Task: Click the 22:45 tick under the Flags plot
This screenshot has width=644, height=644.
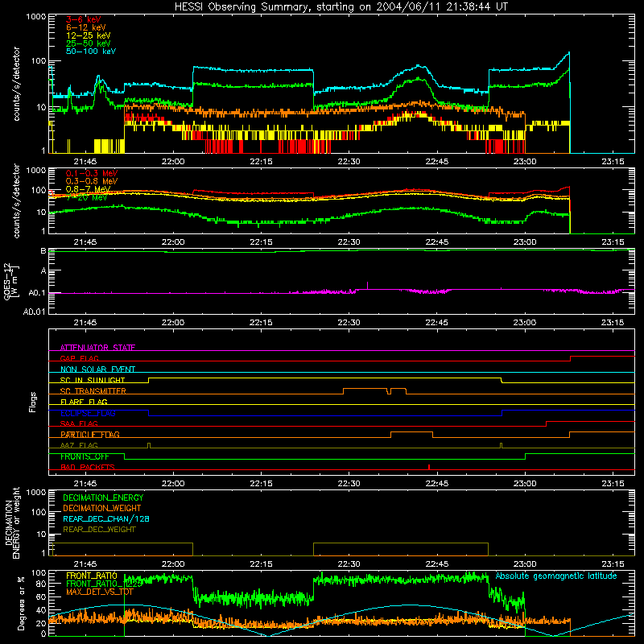Action: [436, 484]
